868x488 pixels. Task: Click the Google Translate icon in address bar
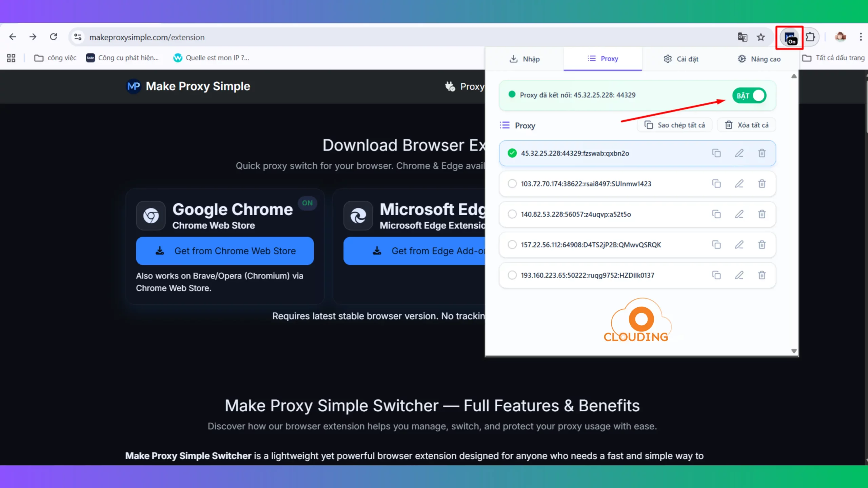(742, 37)
